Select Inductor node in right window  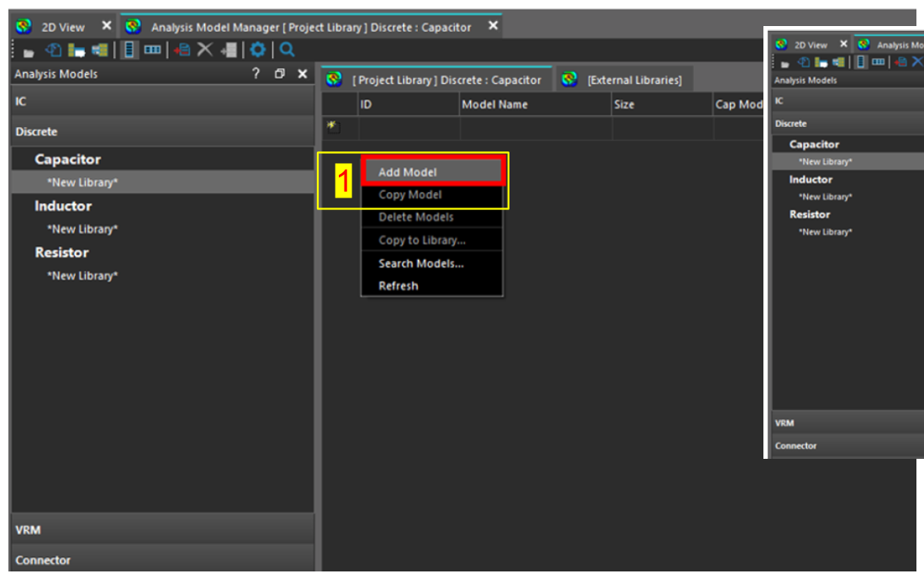(810, 179)
